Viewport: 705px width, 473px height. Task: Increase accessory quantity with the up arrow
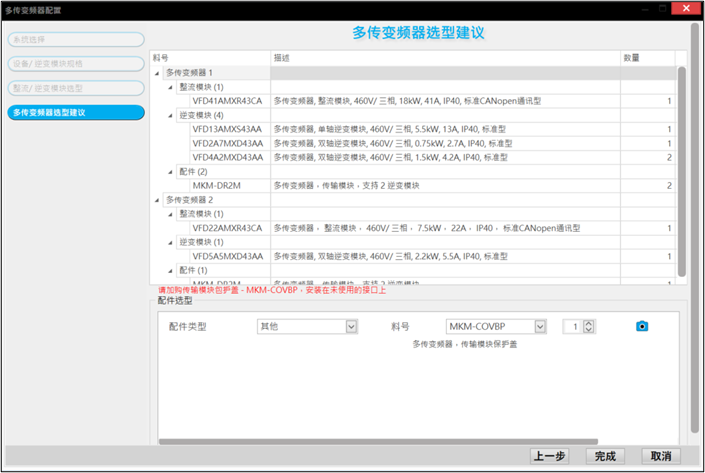click(589, 323)
